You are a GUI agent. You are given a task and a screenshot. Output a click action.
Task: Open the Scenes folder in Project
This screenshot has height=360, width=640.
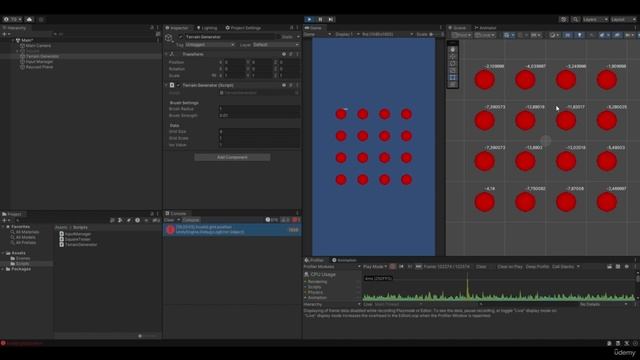pos(22,258)
